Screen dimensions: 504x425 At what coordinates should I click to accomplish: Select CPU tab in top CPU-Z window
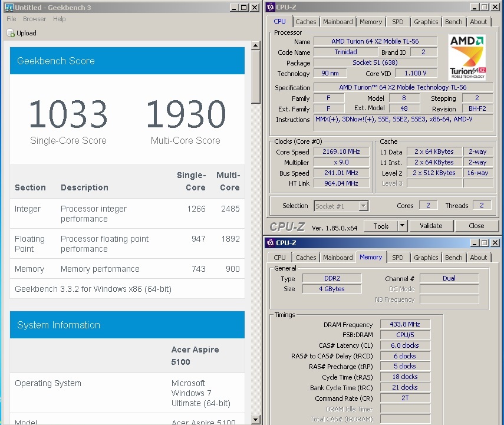(279, 21)
